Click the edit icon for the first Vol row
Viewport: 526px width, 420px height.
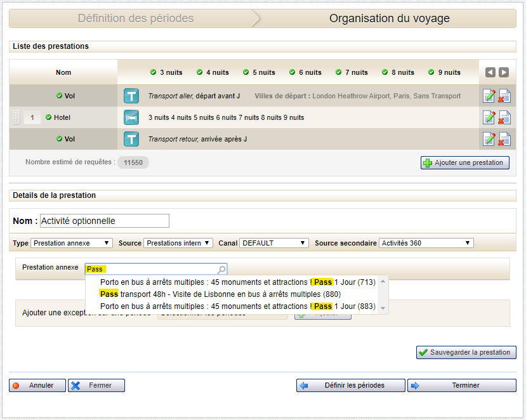[489, 96]
